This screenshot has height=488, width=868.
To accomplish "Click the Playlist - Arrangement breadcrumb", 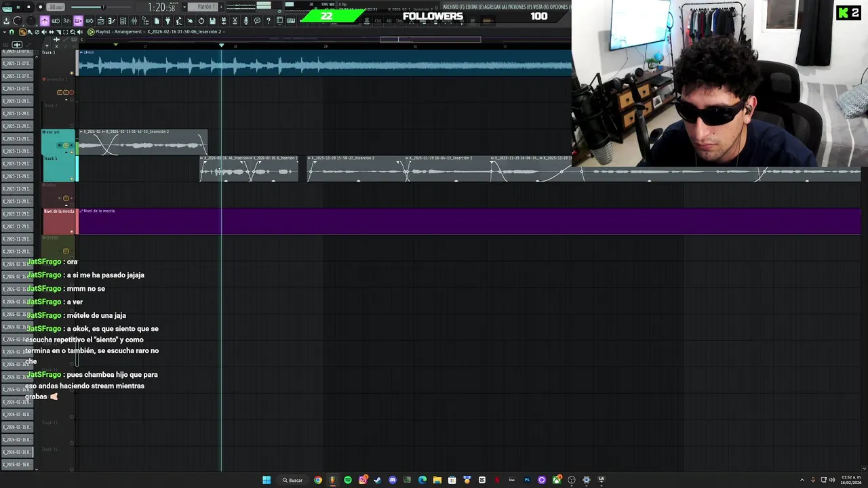I will point(119,32).
